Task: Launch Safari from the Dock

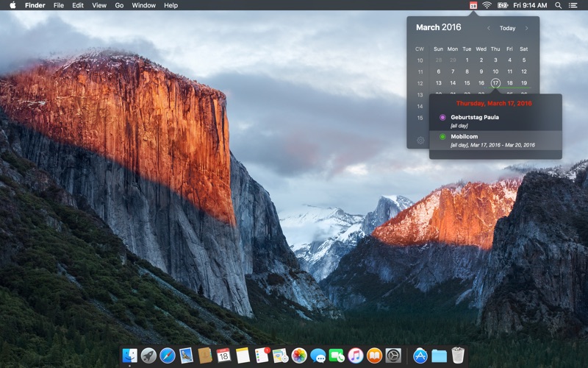Action: (x=168, y=355)
